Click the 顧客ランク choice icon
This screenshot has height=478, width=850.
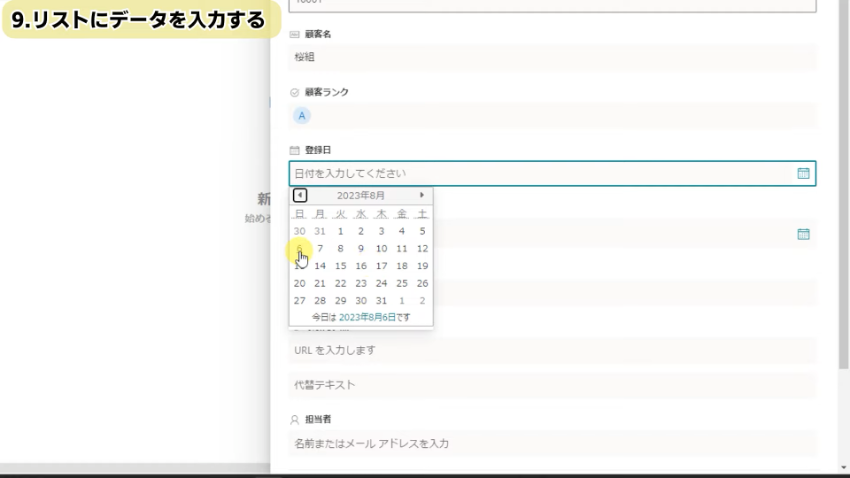[x=294, y=92]
